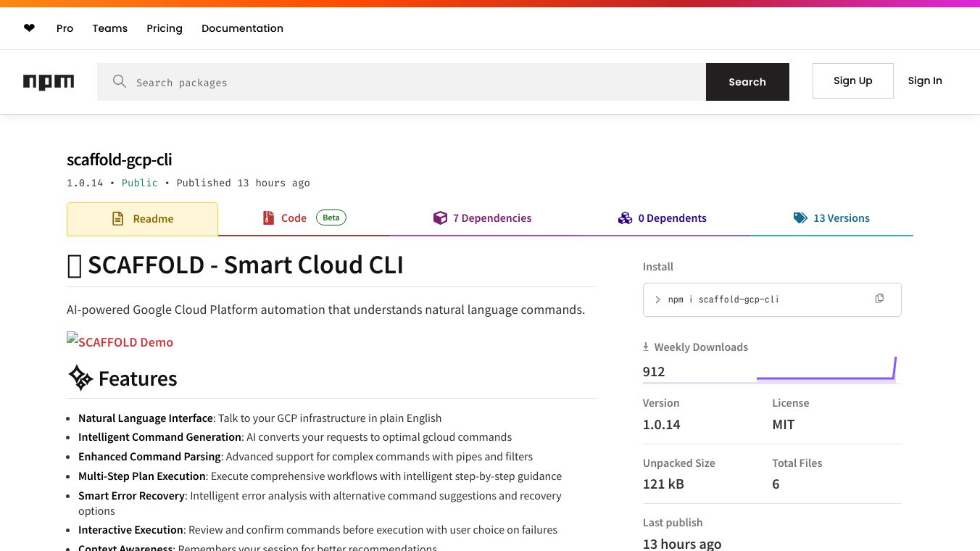Click the 912 weekly downloads value

(x=654, y=371)
